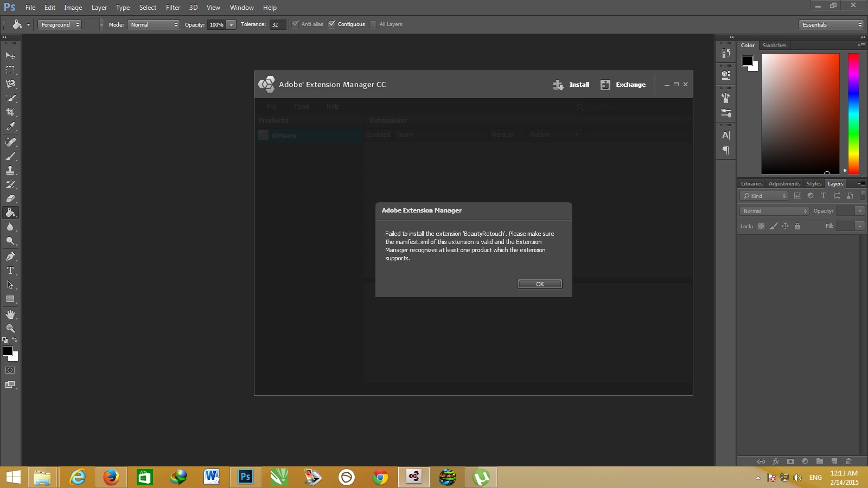Toggle Lock transparent pixels
868x488 pixels.
click(761, 226)
